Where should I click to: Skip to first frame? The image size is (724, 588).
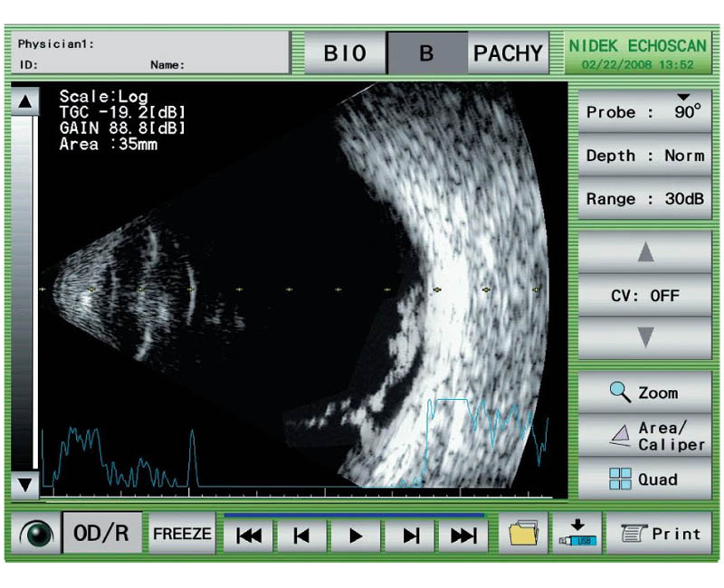(248, 536)
